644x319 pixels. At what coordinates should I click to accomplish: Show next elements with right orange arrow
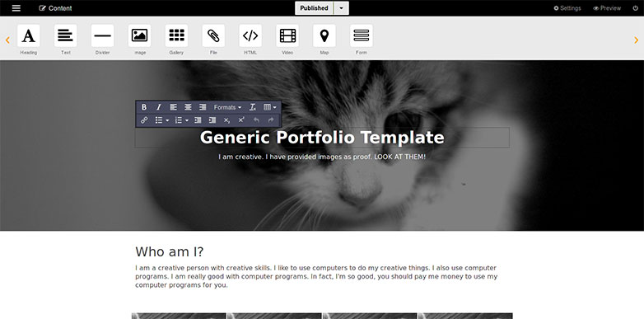[x=637, y=40]
